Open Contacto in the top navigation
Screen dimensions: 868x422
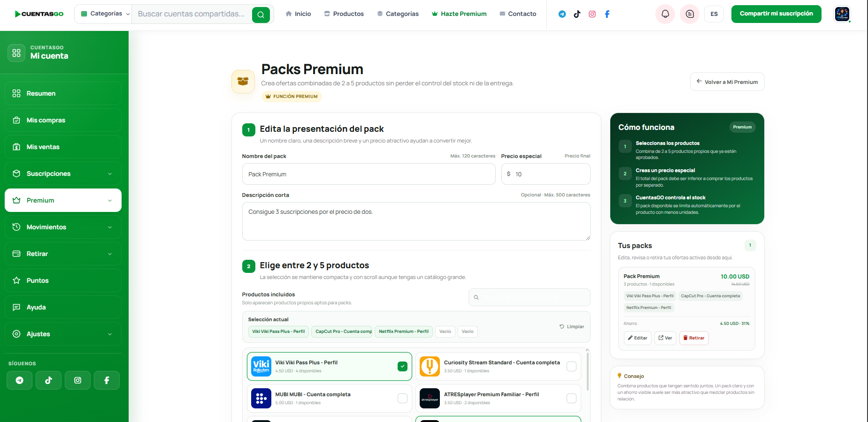click(x=518, y=14)
